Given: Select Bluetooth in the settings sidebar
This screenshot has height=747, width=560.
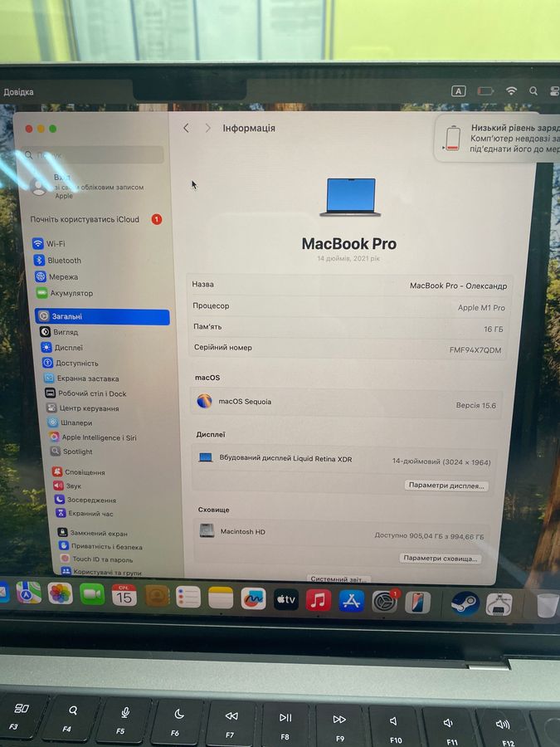Looking at the screenshot, I should coord(63,261).
